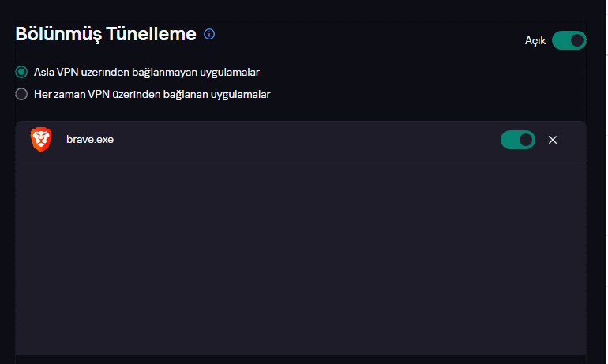Image resolution: width=608 pixels, height=364 pixels.
Task: Remove brave.exe with the X icon
Action: 553,140
